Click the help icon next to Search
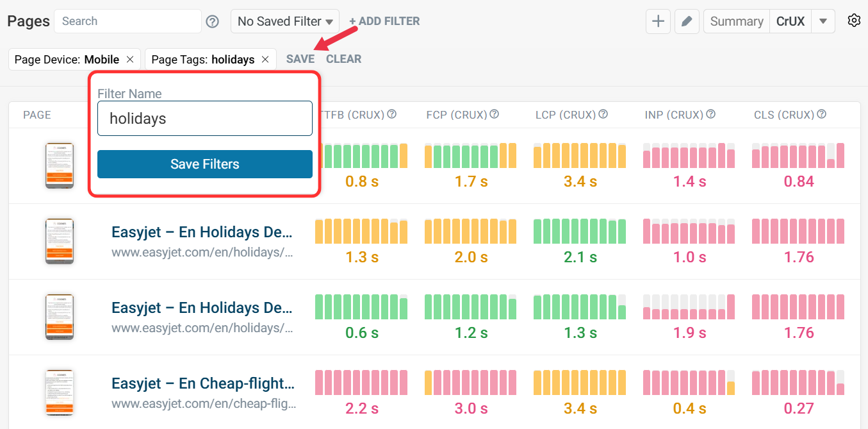Image resolution: width=868 pixels, height=429 pixels. tap(213, 21)
